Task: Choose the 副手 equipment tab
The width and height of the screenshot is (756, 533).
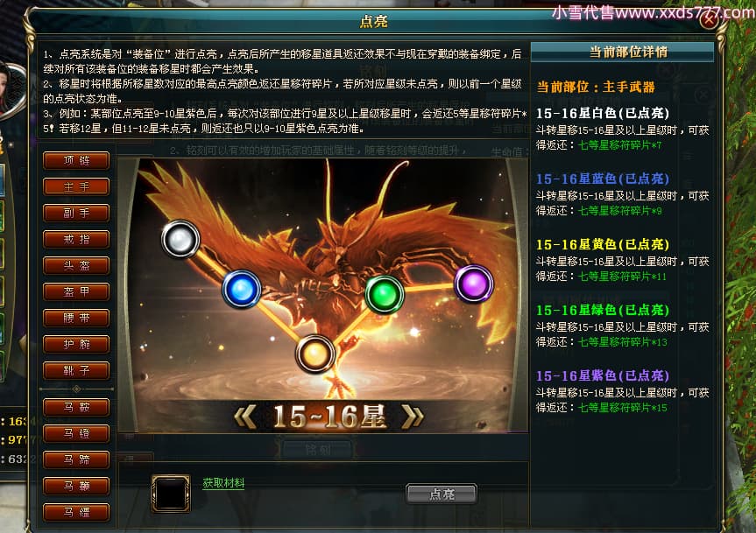Action: (x=76, y=213)
